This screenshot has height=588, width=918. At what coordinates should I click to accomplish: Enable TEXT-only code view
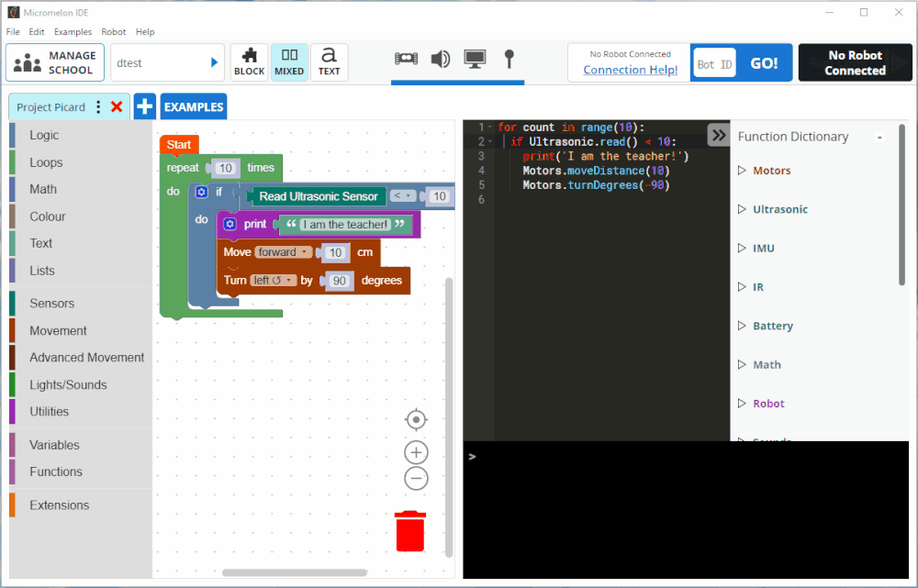pyautogui.click(x=329, y=61)
